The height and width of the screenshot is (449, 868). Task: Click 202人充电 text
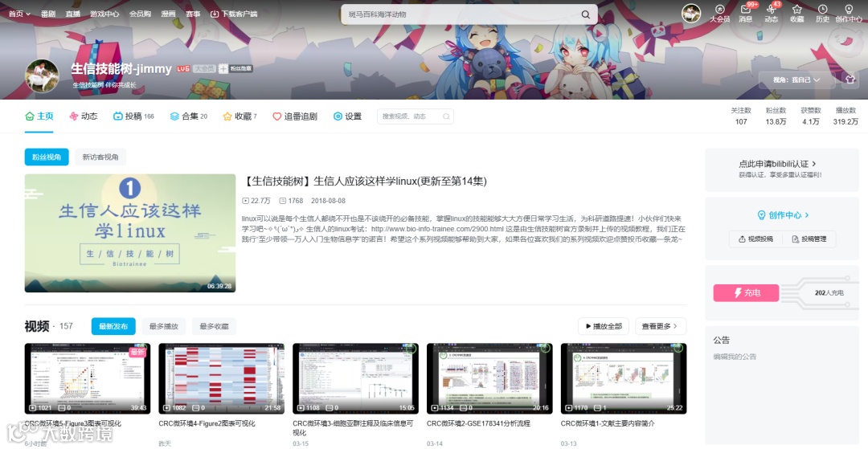(x=829, y=292)
